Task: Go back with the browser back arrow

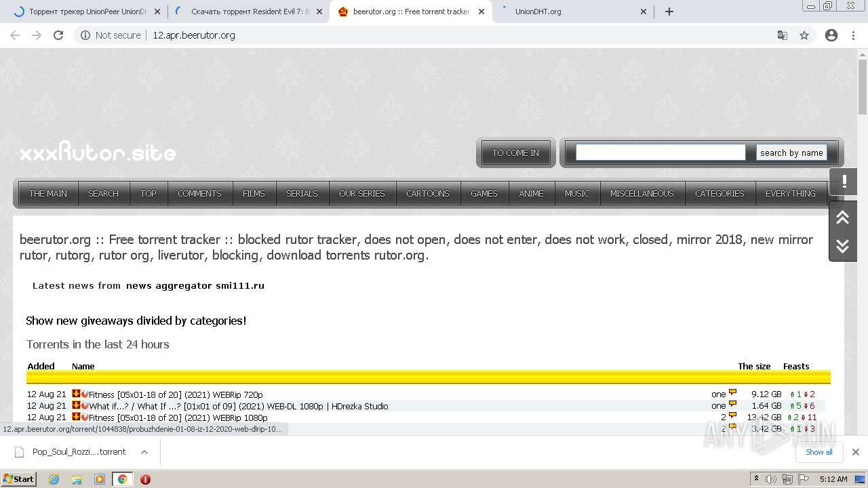Action: click(15, 35)
